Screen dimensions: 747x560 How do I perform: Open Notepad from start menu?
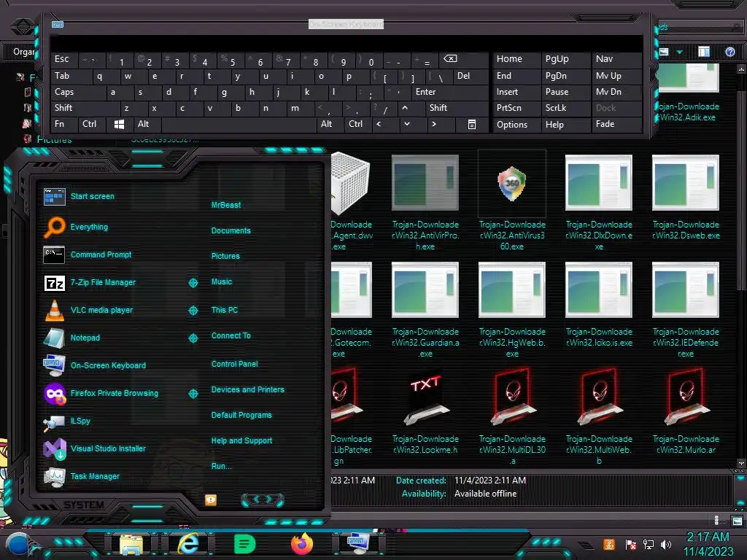click(72, 338)
